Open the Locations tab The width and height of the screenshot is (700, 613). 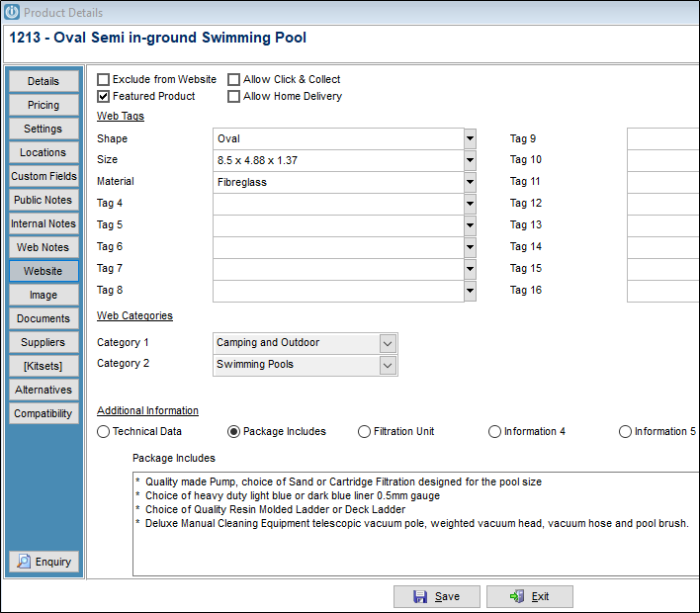point(44,152)
